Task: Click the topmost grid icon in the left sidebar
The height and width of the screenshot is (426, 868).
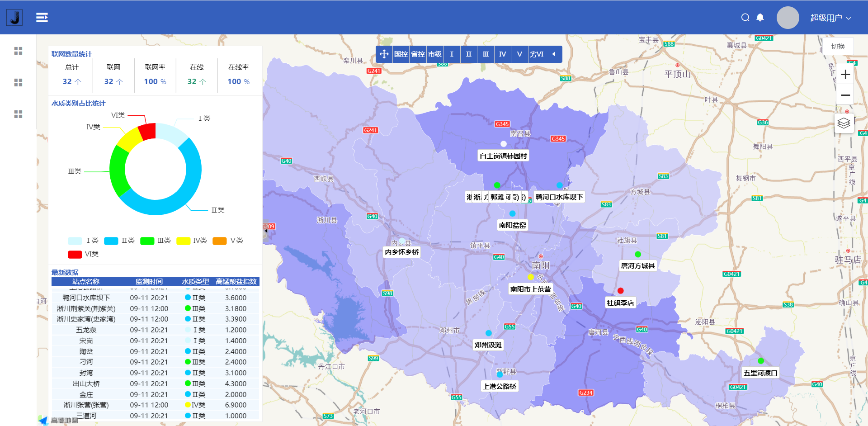Action: pyautogui.click(x=18, y=51)
